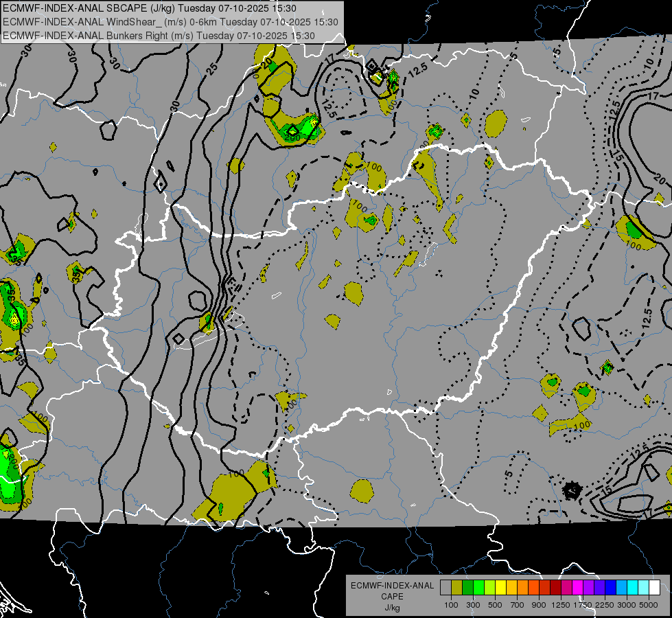Screen dimensions: 672x618
Task: Select the olive swatch above 100
Action: 457,588
